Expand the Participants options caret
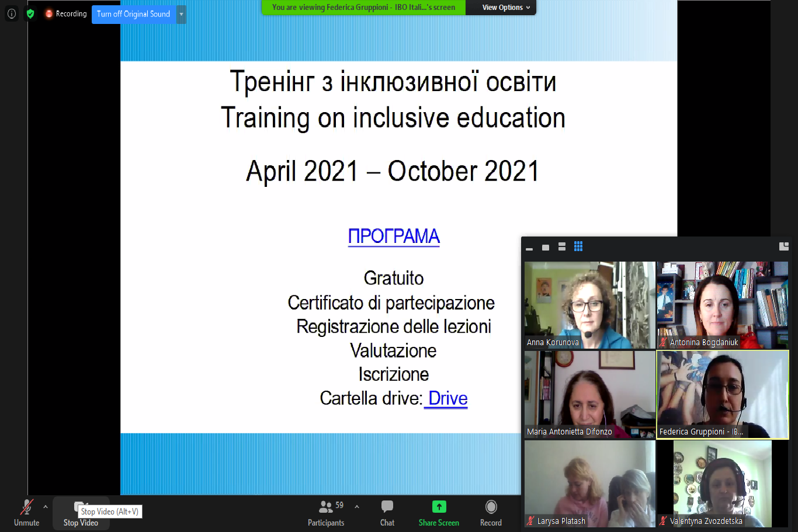Viewport: 798px width, 532px height. coord(357,507)
